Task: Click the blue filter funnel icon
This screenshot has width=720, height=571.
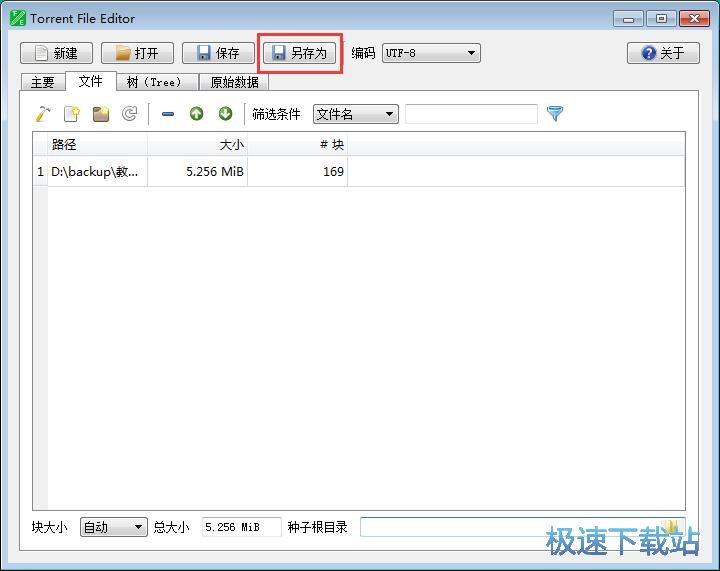Action: pyautogui.click(x=555, y=114)
